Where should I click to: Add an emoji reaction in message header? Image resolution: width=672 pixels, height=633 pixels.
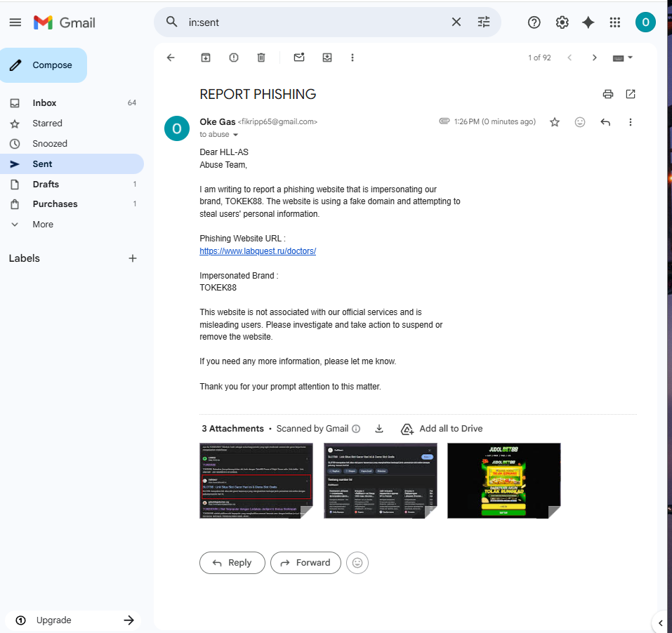point(580,123)
